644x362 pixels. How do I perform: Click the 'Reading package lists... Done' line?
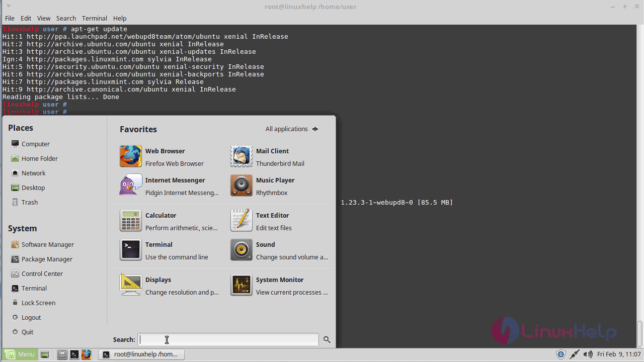tap(61, 97)
